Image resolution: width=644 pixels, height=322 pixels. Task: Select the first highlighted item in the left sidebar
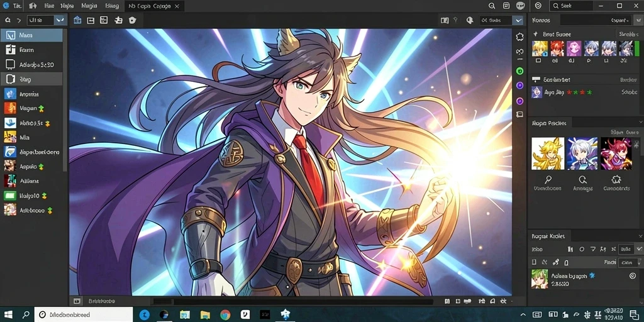click(x=31, y=35)
